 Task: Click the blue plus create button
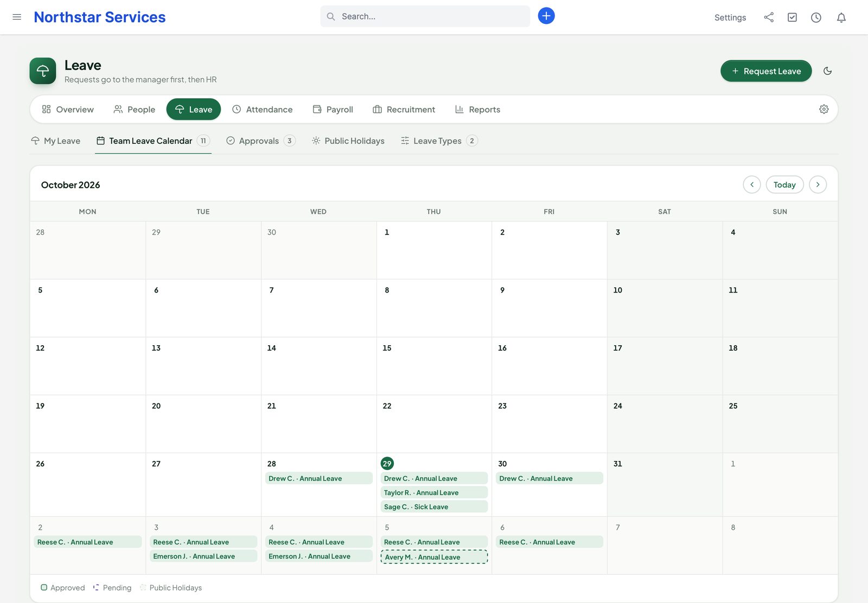pyautogui.click(x=546, y=16)
